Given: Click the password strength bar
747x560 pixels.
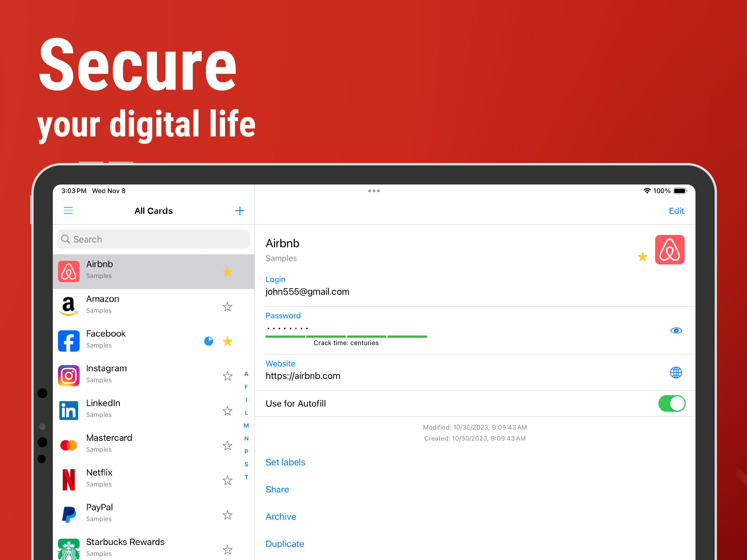Looking at the screenshot, I should tap(346, 336).
